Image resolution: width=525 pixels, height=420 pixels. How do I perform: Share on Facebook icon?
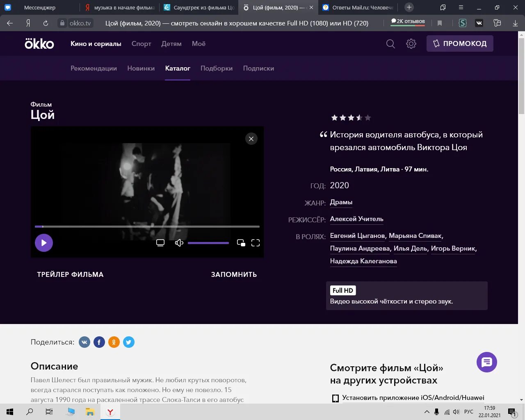(x=99, y=342)
